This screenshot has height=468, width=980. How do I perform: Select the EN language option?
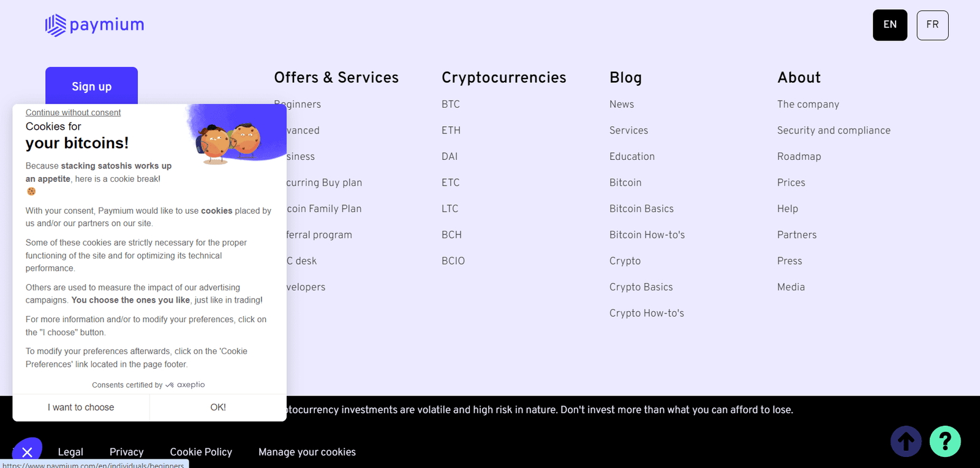[x=889, y=25]
